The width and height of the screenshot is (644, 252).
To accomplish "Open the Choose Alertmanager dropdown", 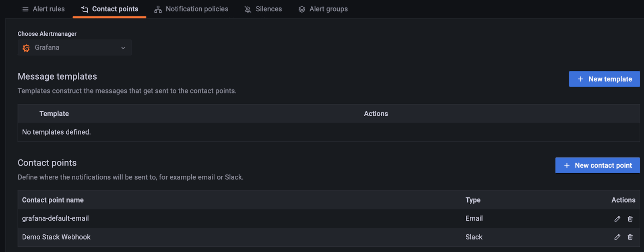I will [74, 48].
